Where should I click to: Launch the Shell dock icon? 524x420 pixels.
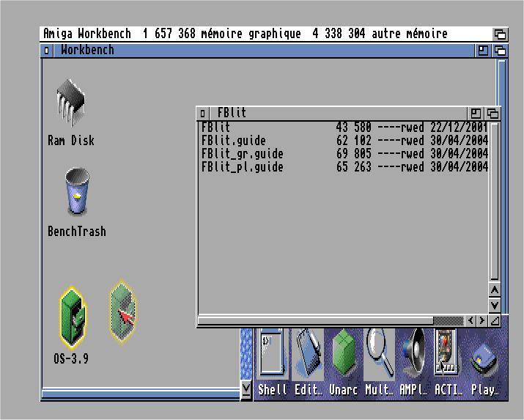click(x=272, y=353)
